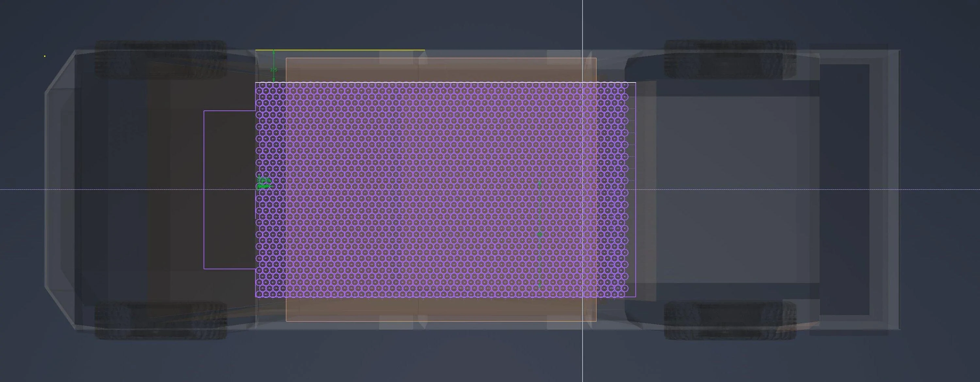Select the purple rectangular notch outline
Viewport: 980px width, 382px height.
click(230, 190)
